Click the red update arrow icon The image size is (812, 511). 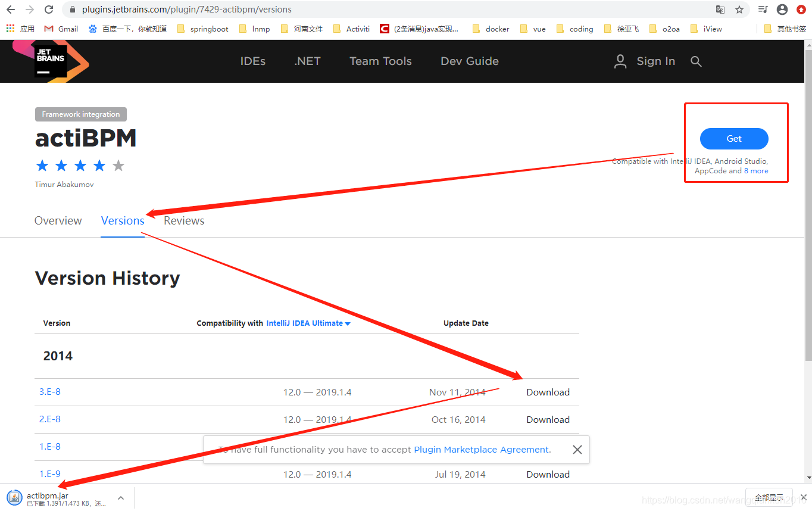tap(801, 10)
